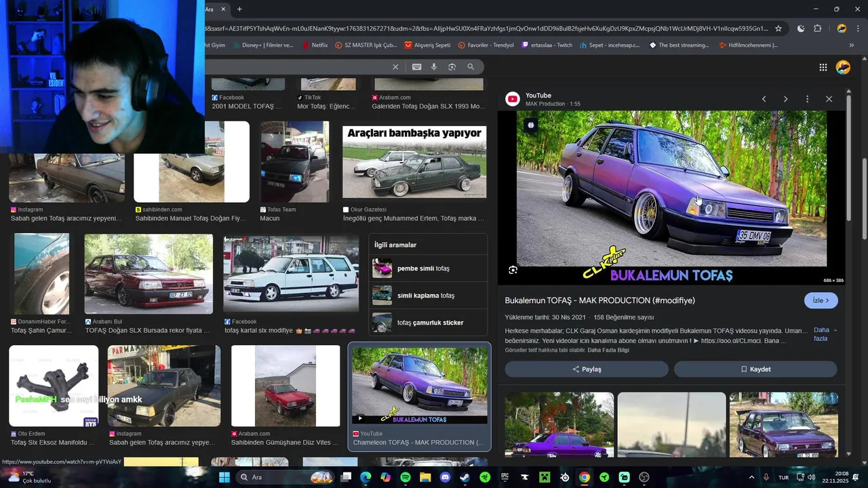Open the on-screen keyboard input tool

[416, 67]
